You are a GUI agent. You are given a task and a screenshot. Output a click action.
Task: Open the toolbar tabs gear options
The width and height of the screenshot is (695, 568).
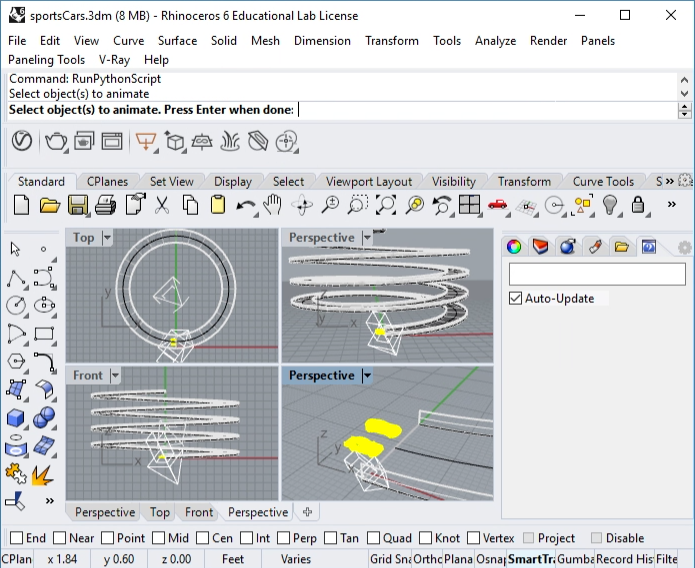tap(685, 181)
